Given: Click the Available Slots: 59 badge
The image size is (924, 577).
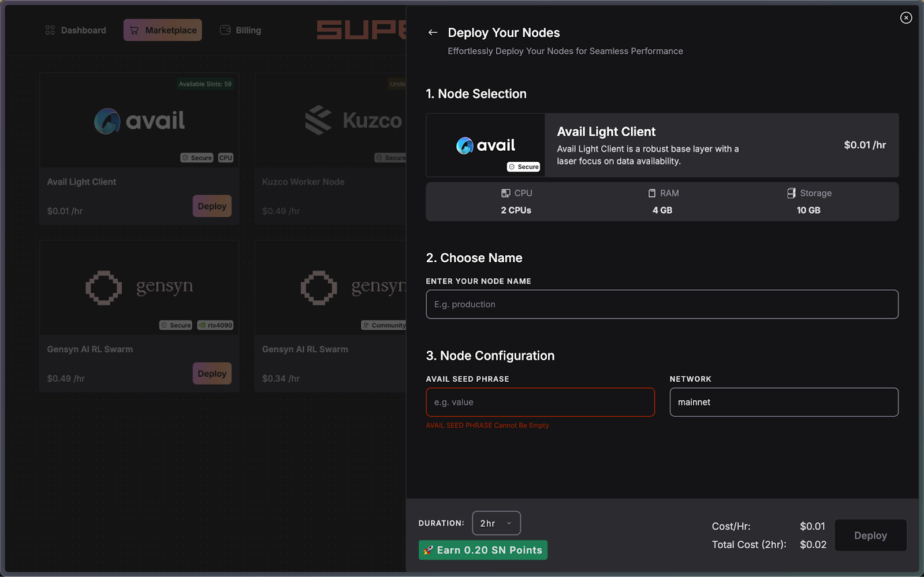Looking at the screenshot, I should click(x=205, y=84).
